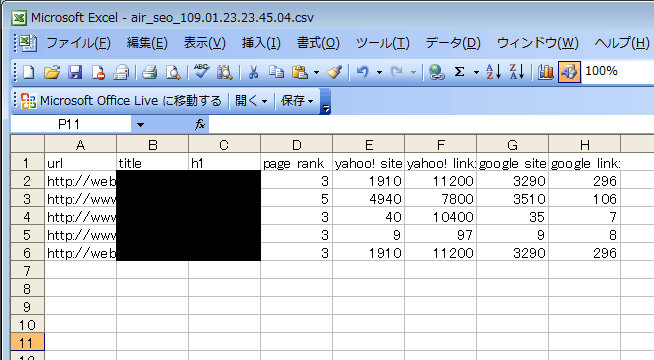Screen dimensions: 654x360
Task: Sort ascending with the A-Z icon
Action: click(493, 72)
